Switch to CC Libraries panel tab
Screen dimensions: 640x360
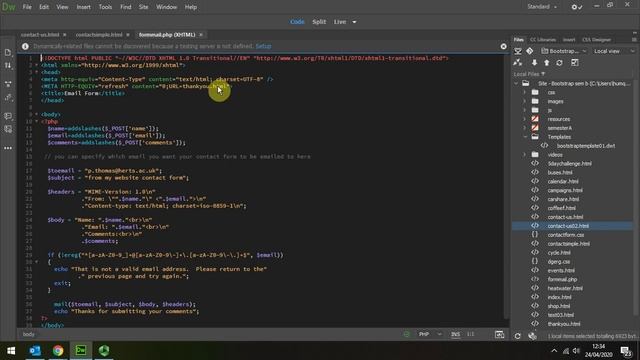pos(543,40)
